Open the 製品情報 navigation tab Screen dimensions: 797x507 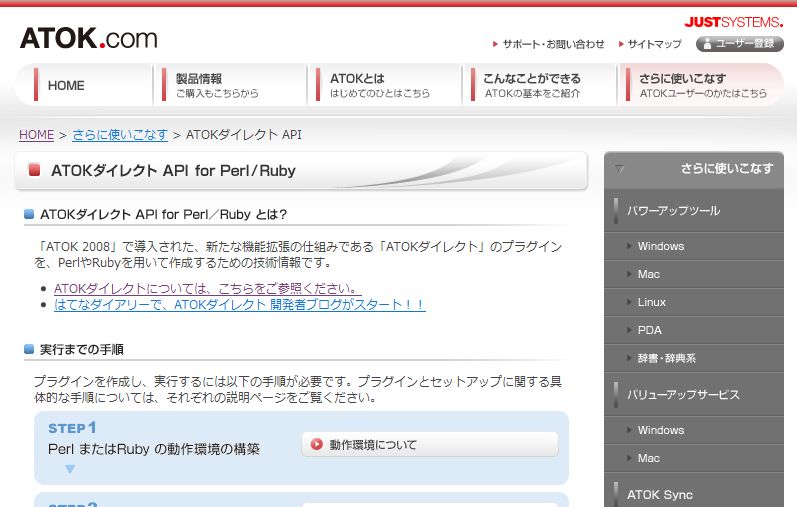point(231,85)
